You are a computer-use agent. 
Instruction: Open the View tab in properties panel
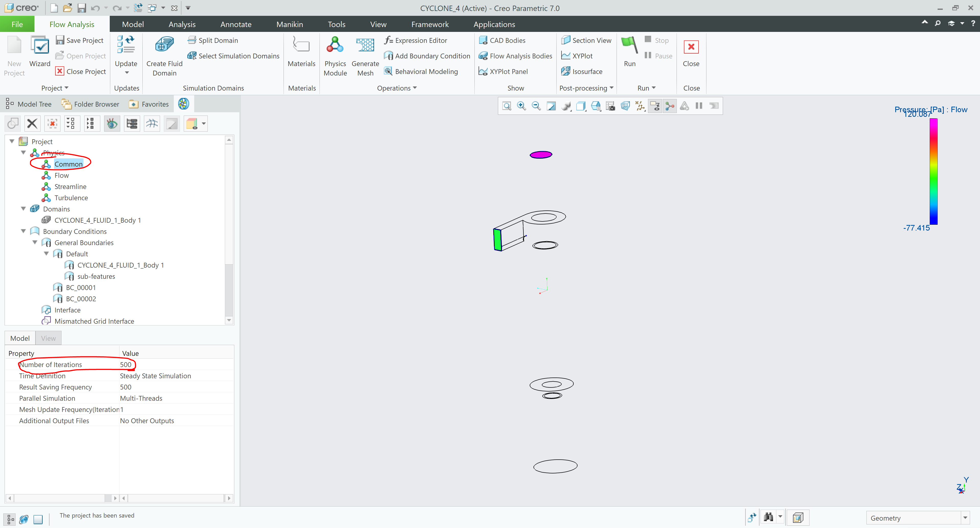pos(48,338)
